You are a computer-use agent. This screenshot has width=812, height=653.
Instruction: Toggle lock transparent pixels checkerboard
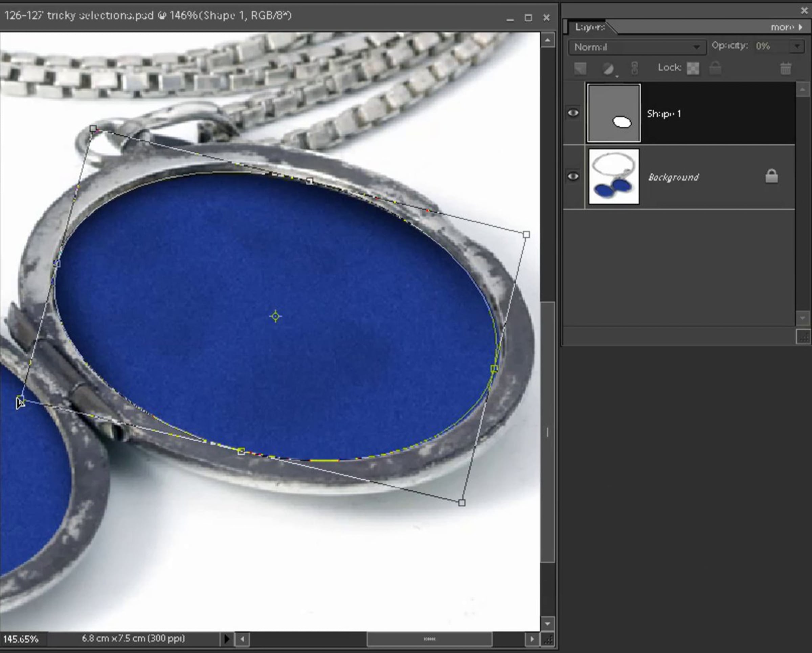[x=693, y=68]
